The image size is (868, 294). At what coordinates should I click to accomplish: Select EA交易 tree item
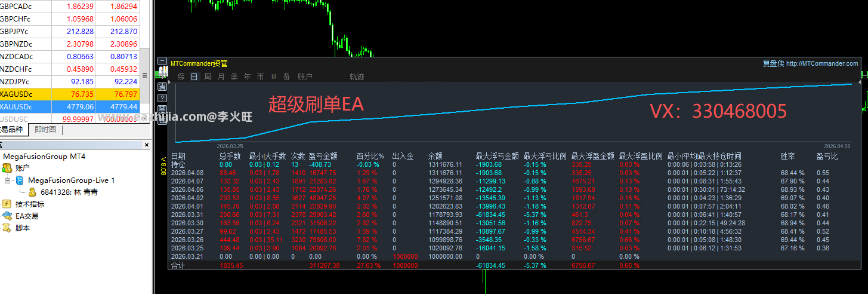point(27,216)
